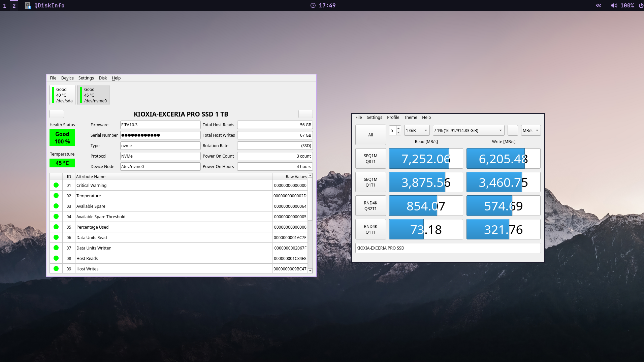
Task: Click the SEQ1M Q8T1 write result 6,205.48
Action: pyautogui.click(x=504, y=159)
